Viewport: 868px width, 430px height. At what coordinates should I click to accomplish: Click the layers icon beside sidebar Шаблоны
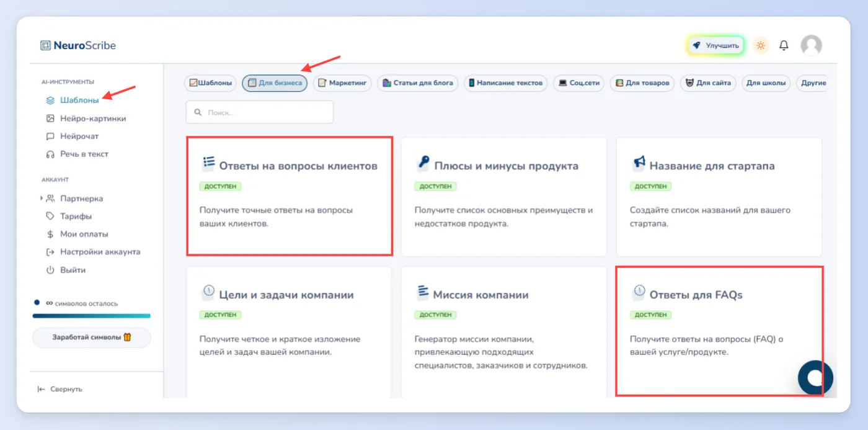51,100
